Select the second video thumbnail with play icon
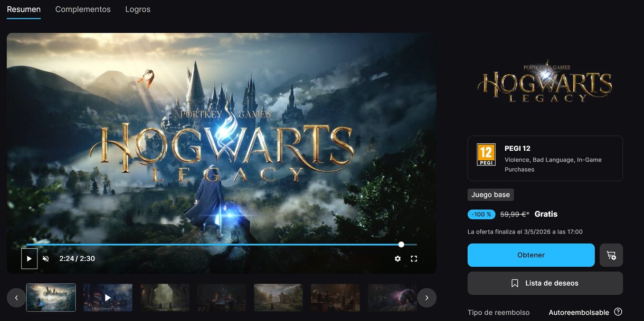The height and width of the screenshot is (321, 644). point(108,298)
